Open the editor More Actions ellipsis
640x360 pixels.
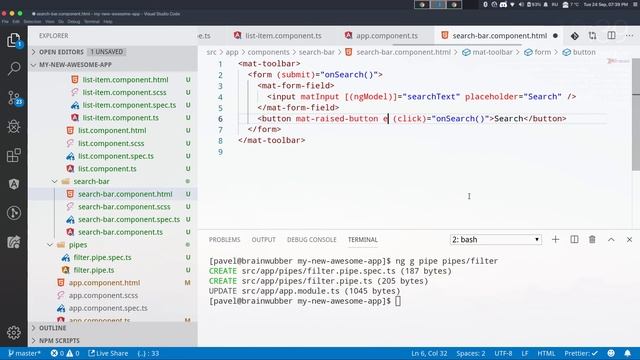coord(629,36)
